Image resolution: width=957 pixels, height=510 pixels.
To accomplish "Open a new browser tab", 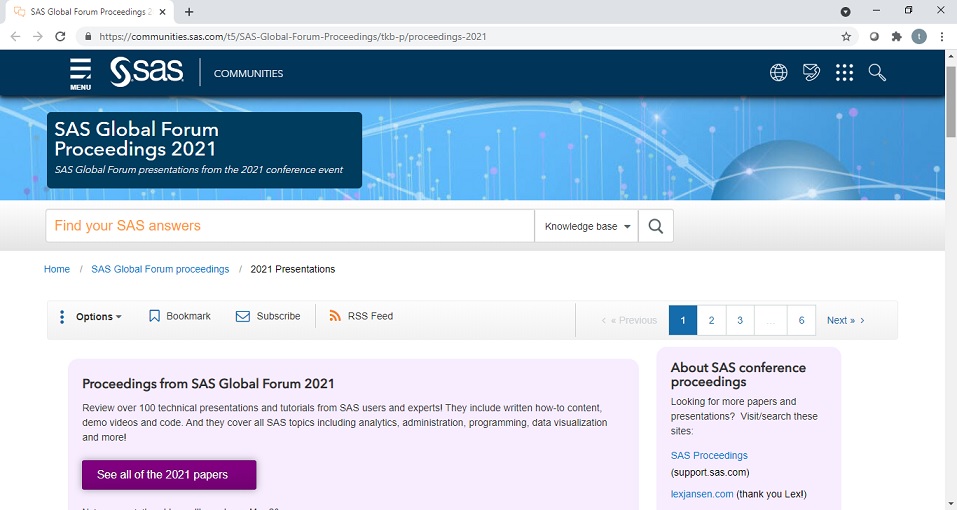I will click(189, 12).
